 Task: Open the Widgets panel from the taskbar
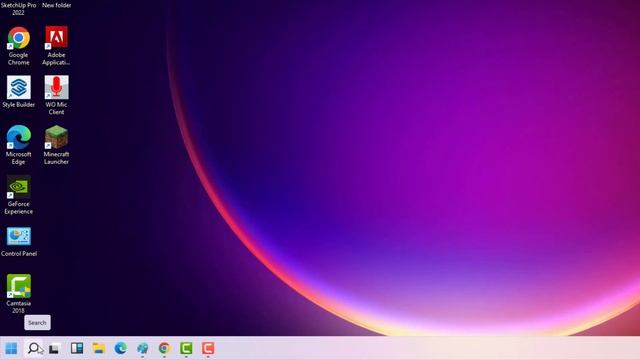77,348
